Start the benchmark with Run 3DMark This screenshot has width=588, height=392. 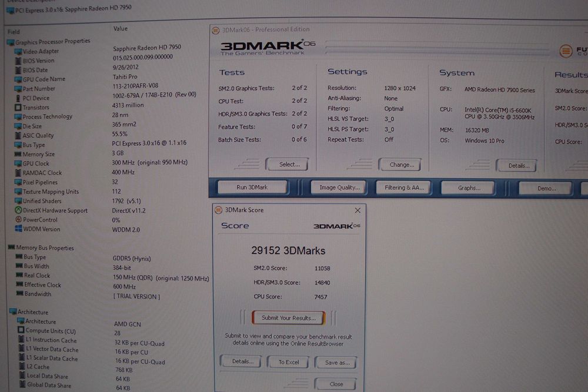point(252,187)
